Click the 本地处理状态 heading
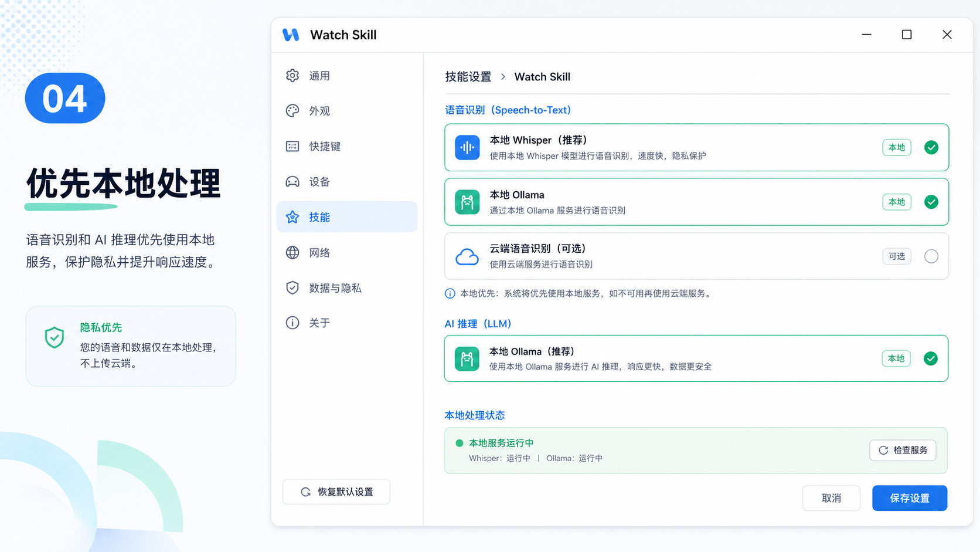Screen dimensions: 980x552 pyautogui.click(x=475, y=415)
